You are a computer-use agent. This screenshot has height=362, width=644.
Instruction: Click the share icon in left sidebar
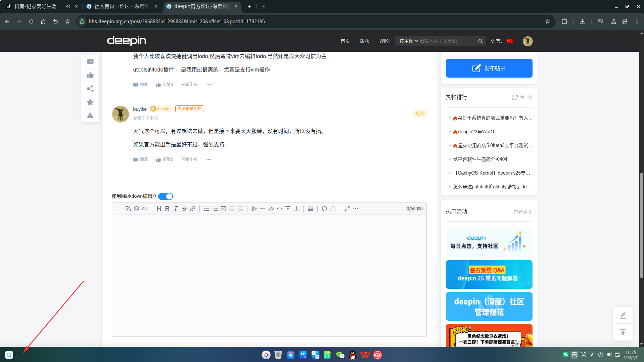coord(90,89)
